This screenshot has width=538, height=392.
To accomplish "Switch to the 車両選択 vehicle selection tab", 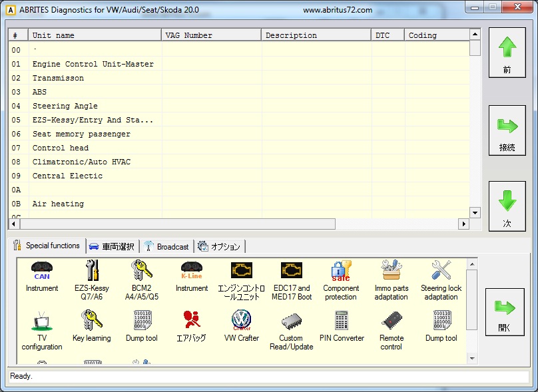I will [112, 247].
